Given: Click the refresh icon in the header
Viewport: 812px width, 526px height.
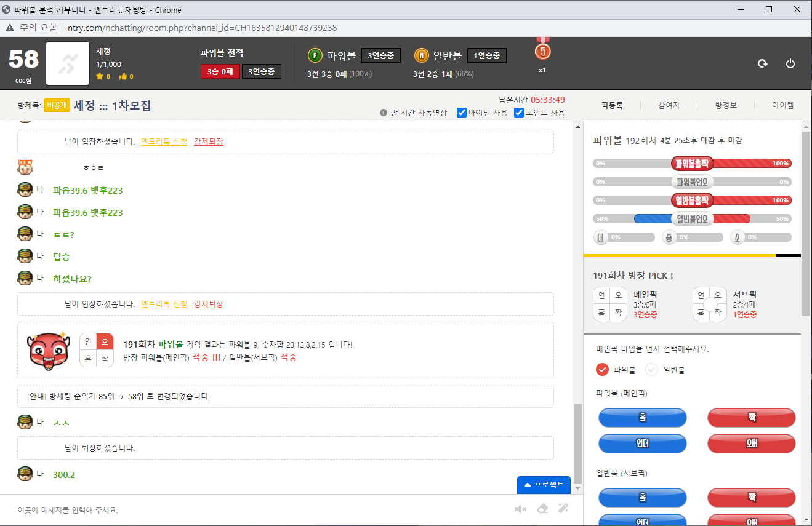Looking at the screenshot, I should coord(762,63).
